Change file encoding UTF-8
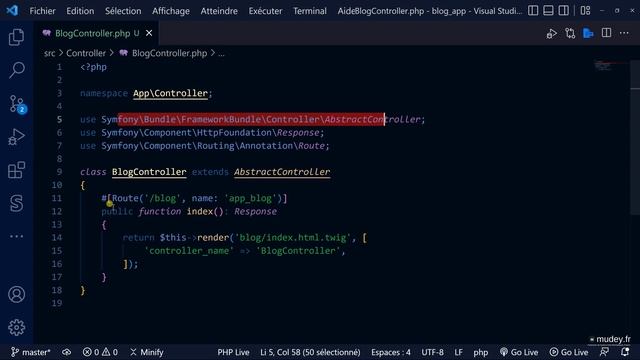Viewport: 640px width, 360px height. click(x=432, y=352)
